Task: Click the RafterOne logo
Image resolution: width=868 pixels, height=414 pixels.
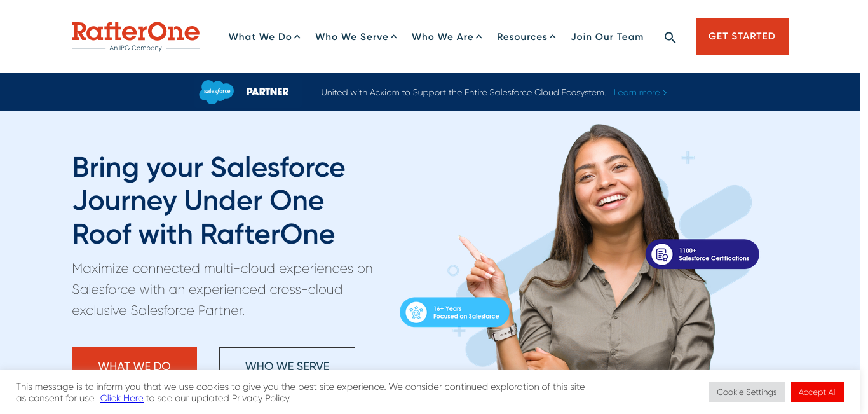Action: coord(135,36)
